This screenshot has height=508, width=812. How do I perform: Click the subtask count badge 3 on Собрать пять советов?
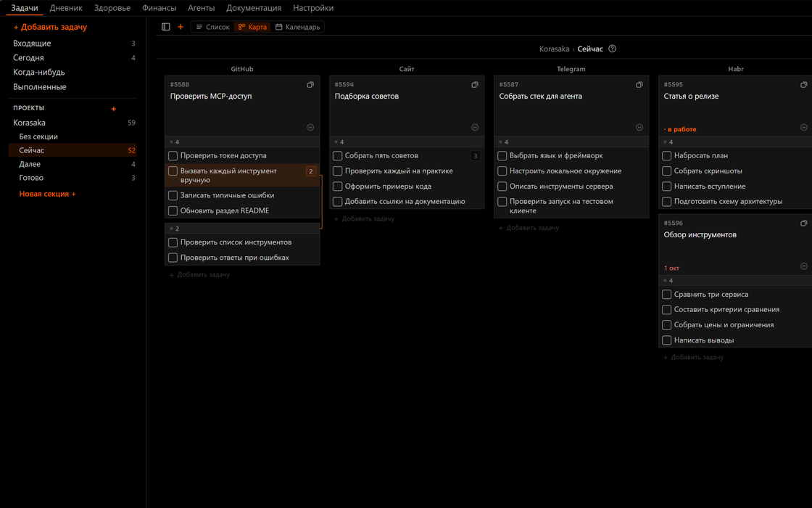[x=476, y=156]
